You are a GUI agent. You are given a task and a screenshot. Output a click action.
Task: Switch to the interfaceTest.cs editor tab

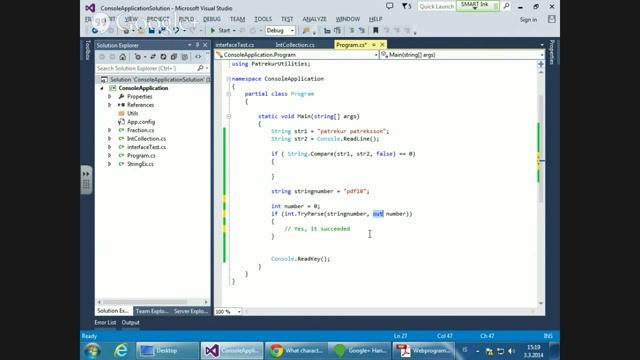click(235, 45)
